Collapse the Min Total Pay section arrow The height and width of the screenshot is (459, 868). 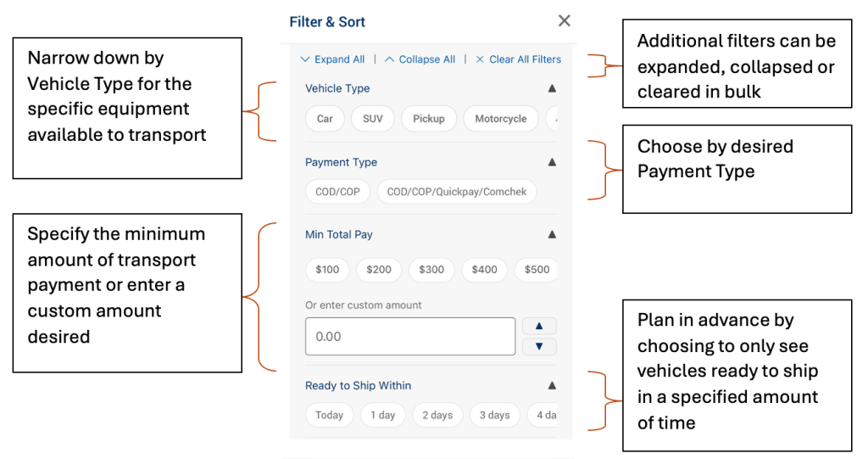[552, 235]
